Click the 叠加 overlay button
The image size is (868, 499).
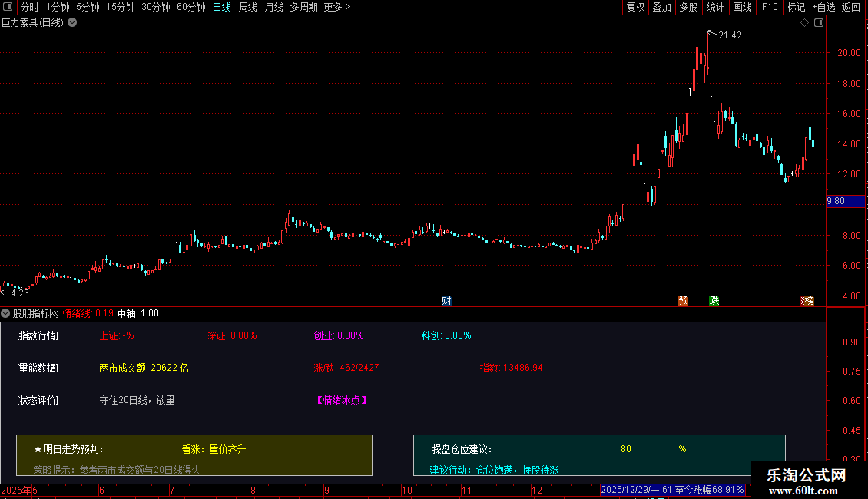(x=661, y=7)
